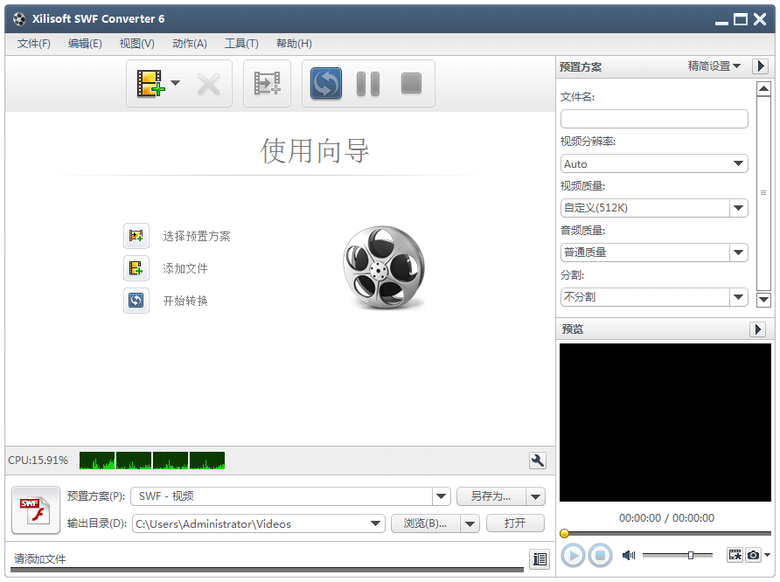The width and height of the screenshot is (780, 582).
Task: Open the 文件(F) menu
Action: coord(34,44)
